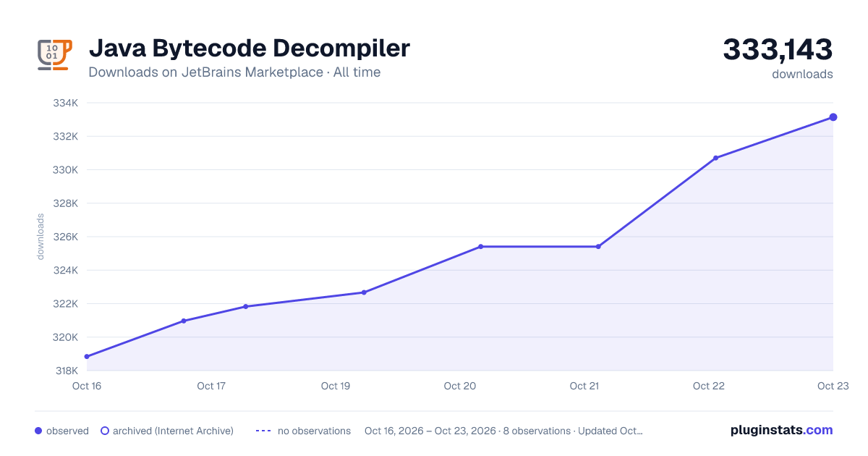
Task: Click the downloads label under 333,143
Action: (x=802, y=74)
